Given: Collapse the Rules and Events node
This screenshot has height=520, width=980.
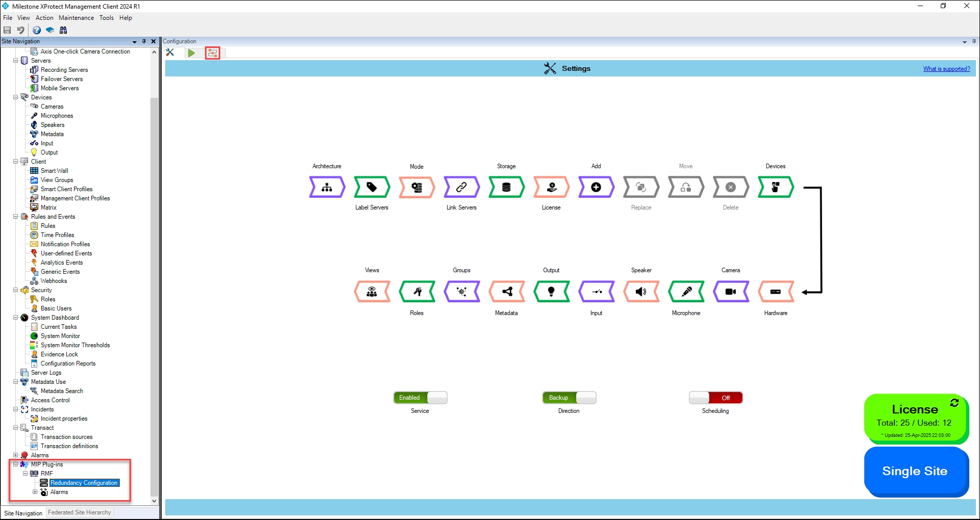Looking at the screenshot, I should coord(16,217).
